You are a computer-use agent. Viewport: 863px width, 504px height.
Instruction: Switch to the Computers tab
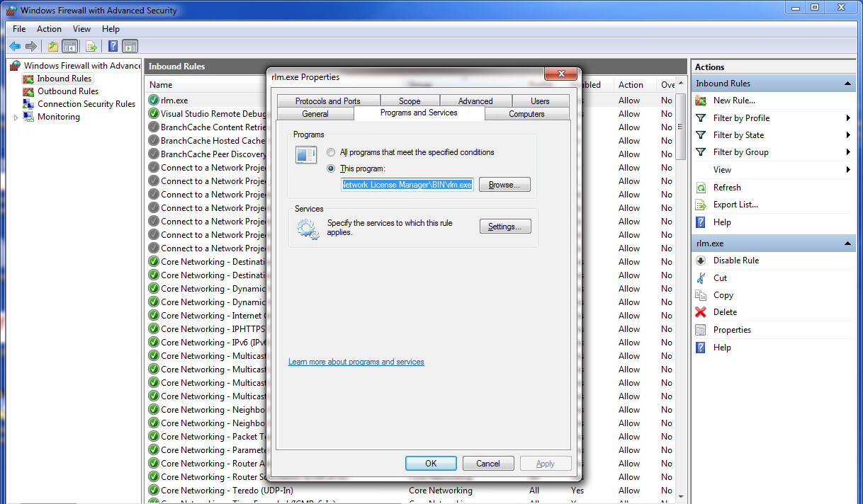[526, 114]
